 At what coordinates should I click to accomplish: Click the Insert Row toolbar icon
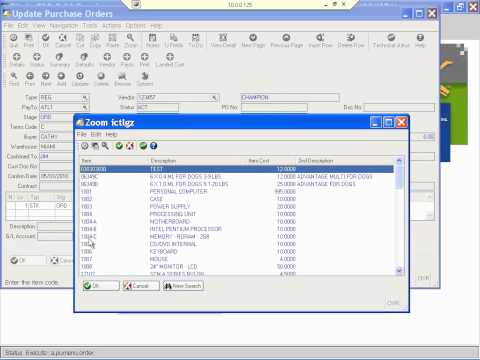(320, 38)
